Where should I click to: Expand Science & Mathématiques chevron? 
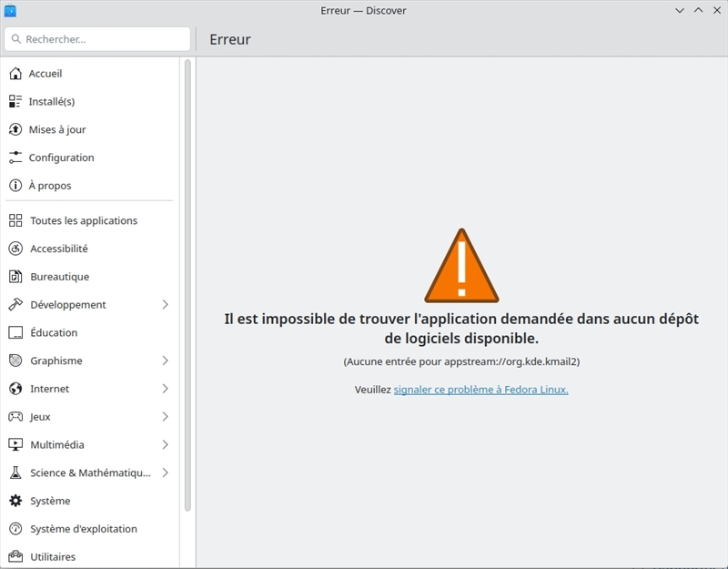click(166, 472)
